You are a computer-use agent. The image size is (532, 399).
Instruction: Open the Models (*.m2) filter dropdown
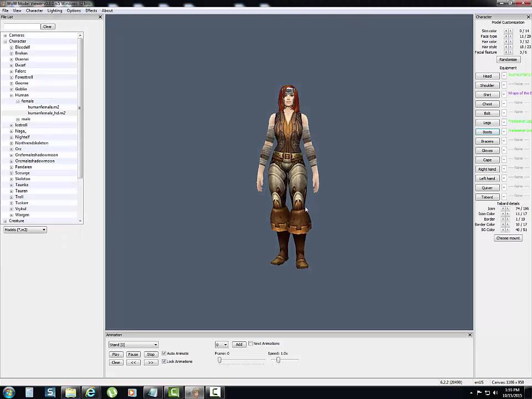pyautogui.click(x=25, y=229)
